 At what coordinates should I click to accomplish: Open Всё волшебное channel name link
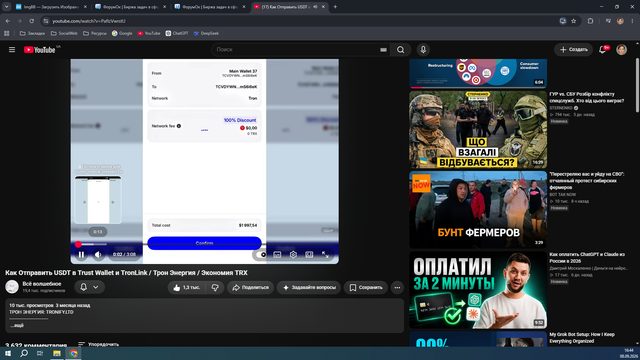[42, 284]
